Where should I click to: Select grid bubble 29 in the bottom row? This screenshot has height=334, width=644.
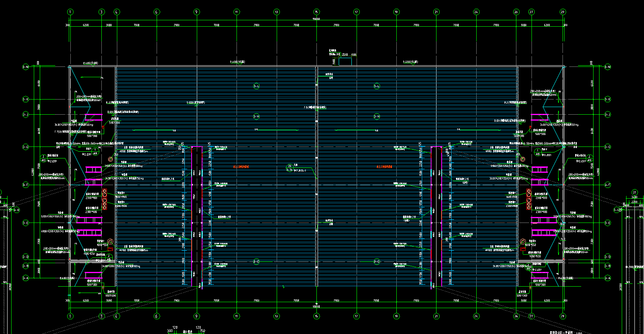coord(563,316)
